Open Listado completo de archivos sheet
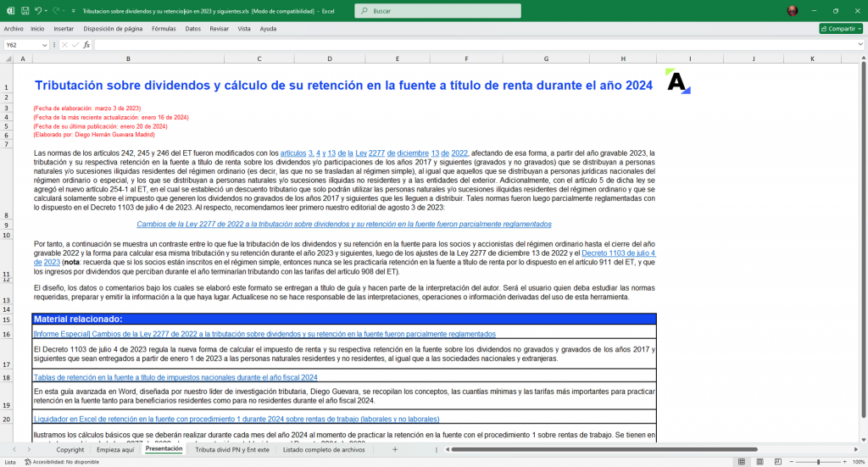This screenshot has height=467, width=868. click(324, 450)
